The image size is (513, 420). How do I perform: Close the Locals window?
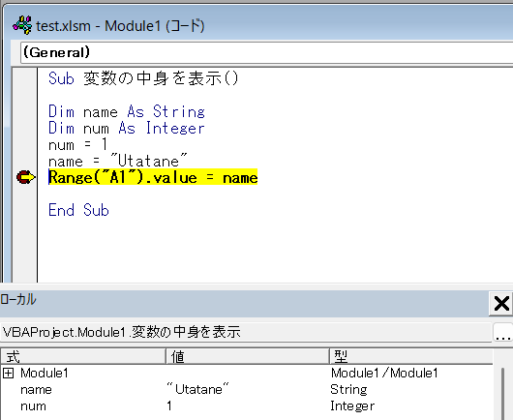[x=500, y=304]
